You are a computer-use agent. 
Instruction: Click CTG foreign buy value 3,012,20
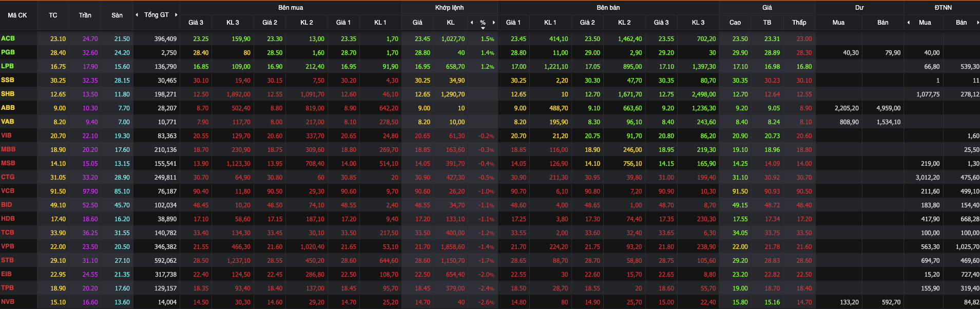(x=928, y=178)
